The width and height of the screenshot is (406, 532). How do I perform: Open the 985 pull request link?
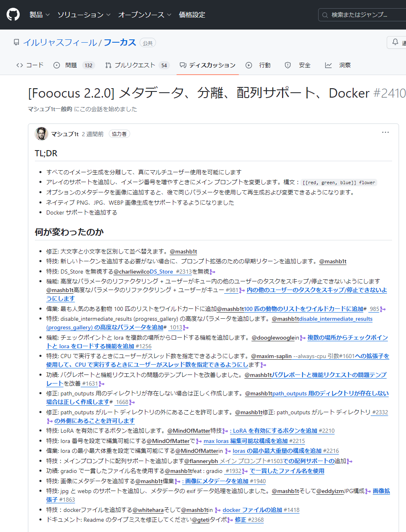pyautogui.click(x=374, y=309)
